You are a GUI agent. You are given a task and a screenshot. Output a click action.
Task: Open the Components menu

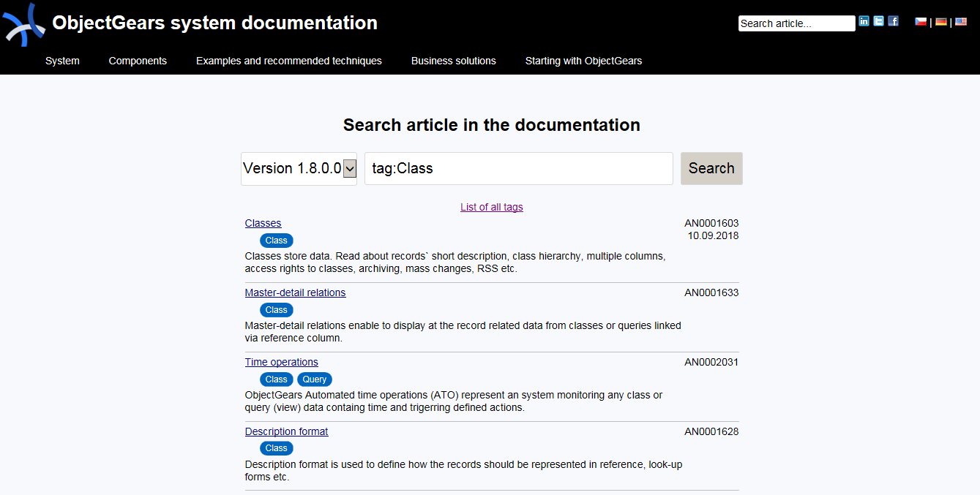tap(138, 61)
